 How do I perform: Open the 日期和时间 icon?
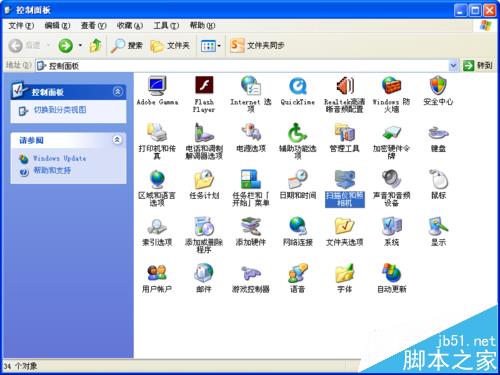[x=298, y=179]
